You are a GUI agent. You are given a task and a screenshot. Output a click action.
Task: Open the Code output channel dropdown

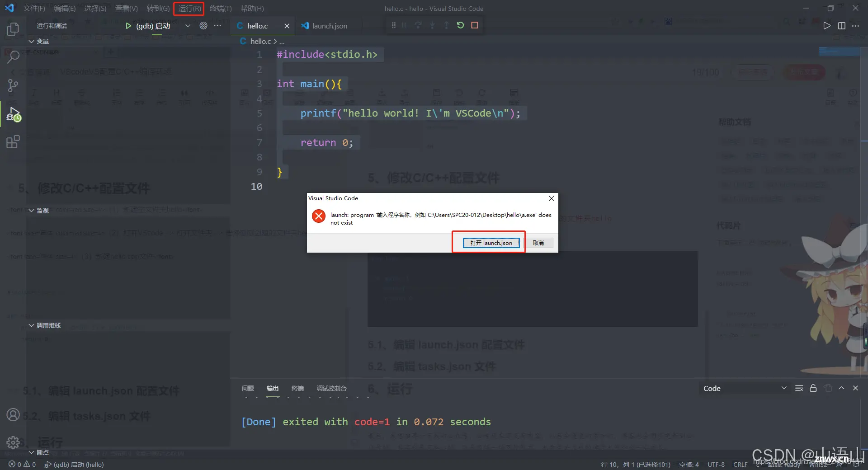coord(745,388)
